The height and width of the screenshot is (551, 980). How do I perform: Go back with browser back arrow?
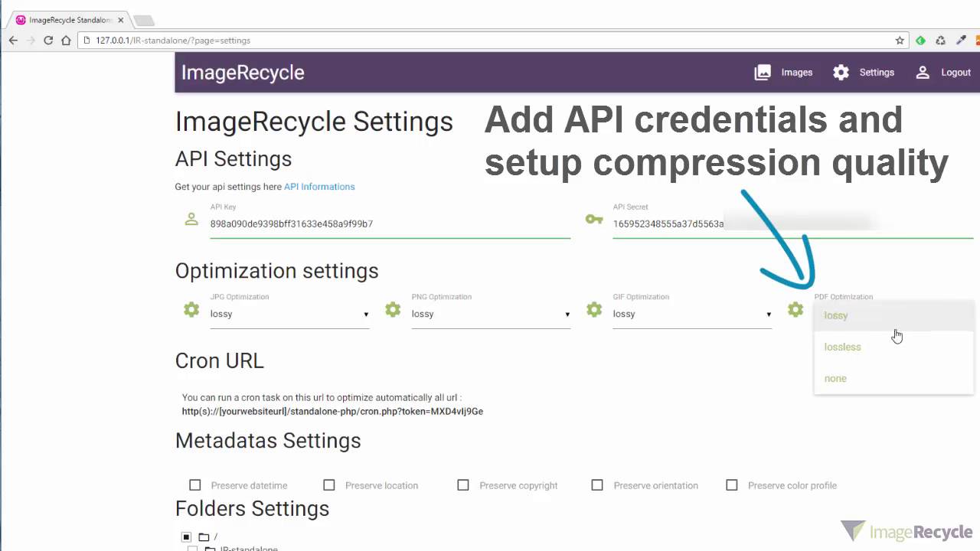point(13,41)
